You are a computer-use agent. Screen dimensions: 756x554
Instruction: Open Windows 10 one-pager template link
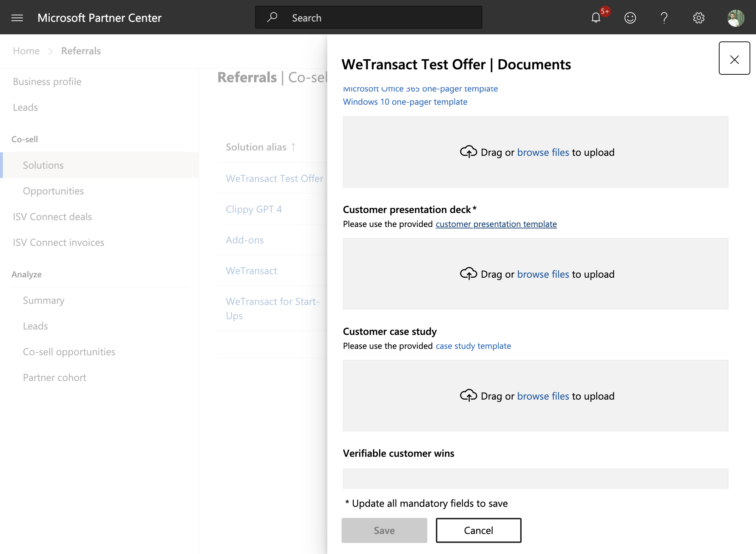tap(405, 102)
